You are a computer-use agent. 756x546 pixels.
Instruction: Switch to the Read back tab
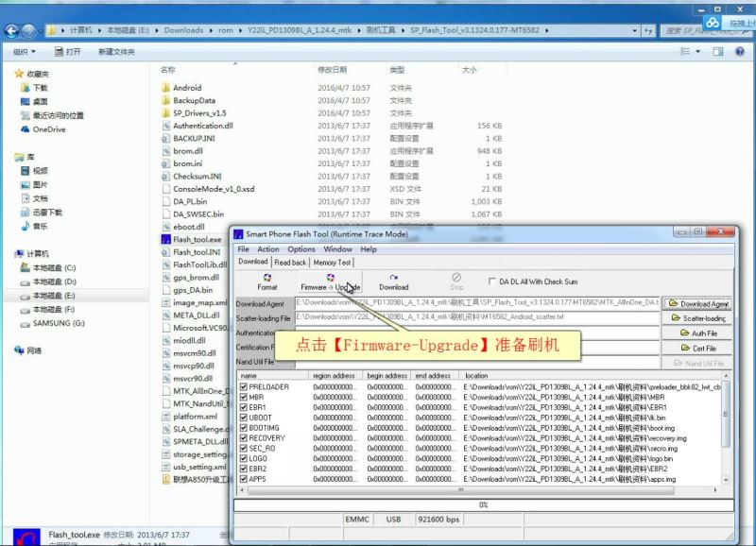290,263
